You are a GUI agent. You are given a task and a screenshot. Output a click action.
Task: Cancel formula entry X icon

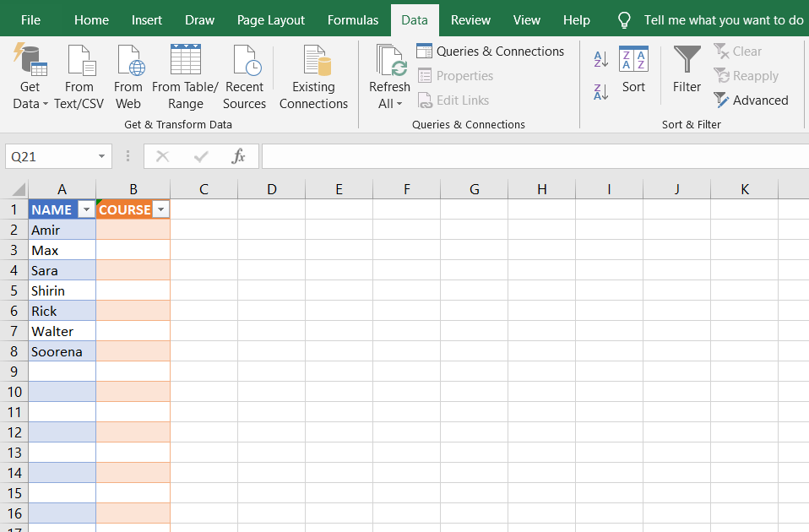[x=162, y=156]
